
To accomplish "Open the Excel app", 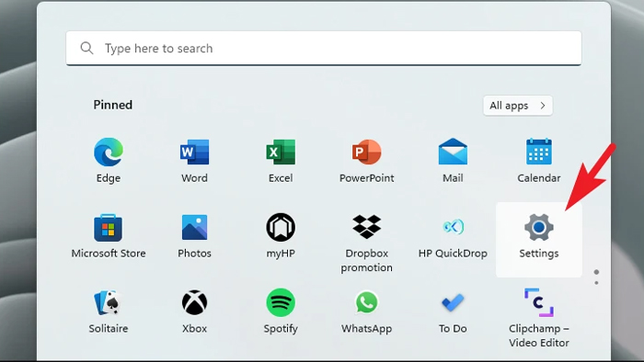I will [x=281, y=161].
